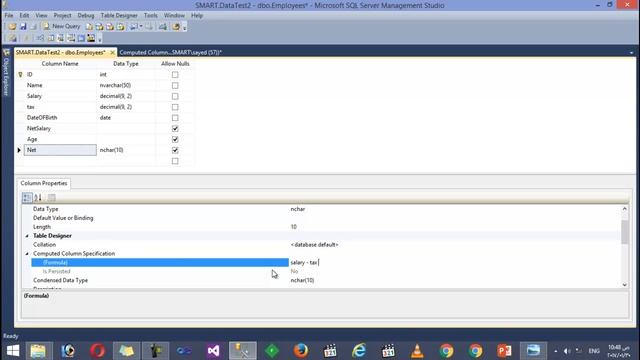Click the Generate Change Script icon

click(13, 38)
